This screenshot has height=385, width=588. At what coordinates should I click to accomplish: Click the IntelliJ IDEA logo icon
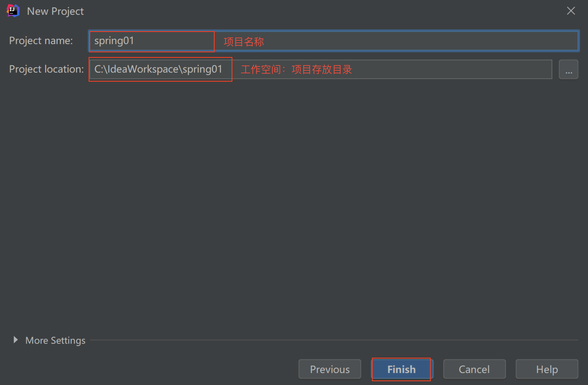point(13,11)
